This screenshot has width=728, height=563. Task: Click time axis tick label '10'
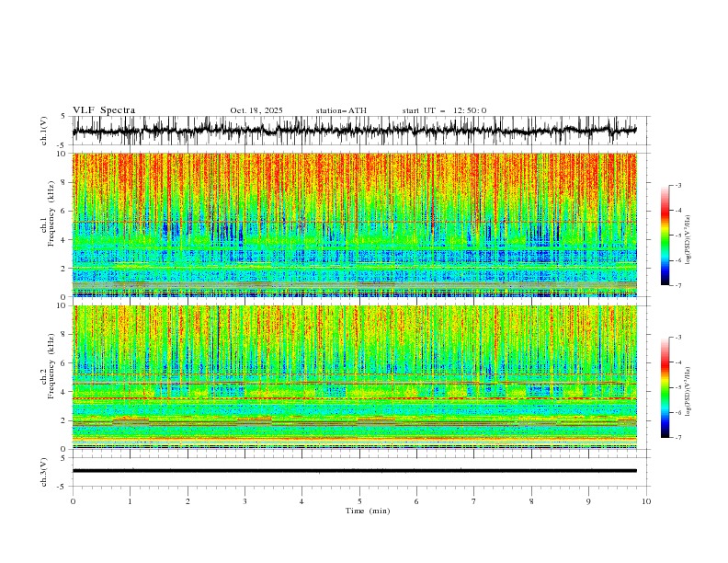[646, 501]
